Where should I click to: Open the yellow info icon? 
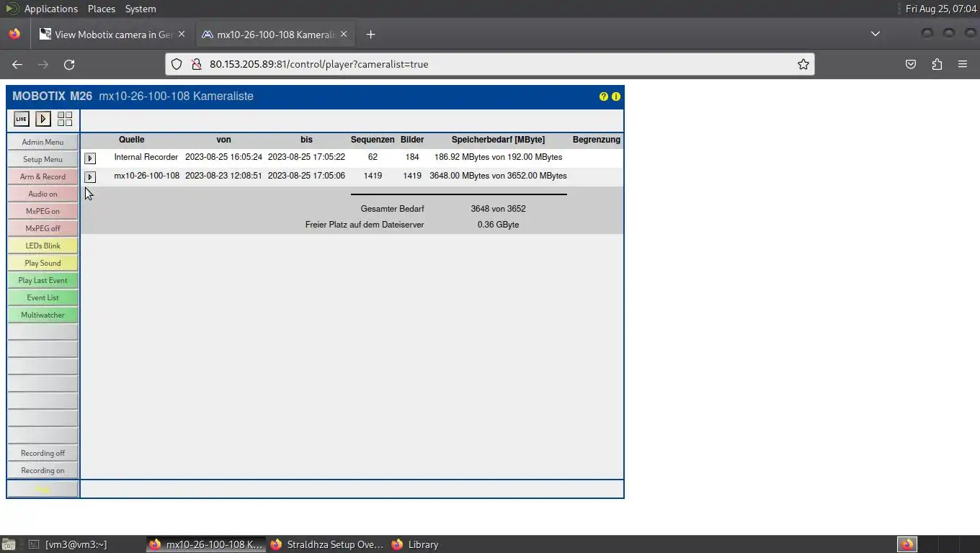pyautogui.click(x=616, y=96)
